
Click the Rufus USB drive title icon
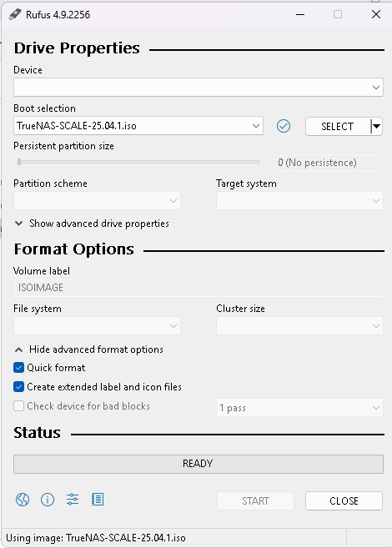[x=15, y=14]
